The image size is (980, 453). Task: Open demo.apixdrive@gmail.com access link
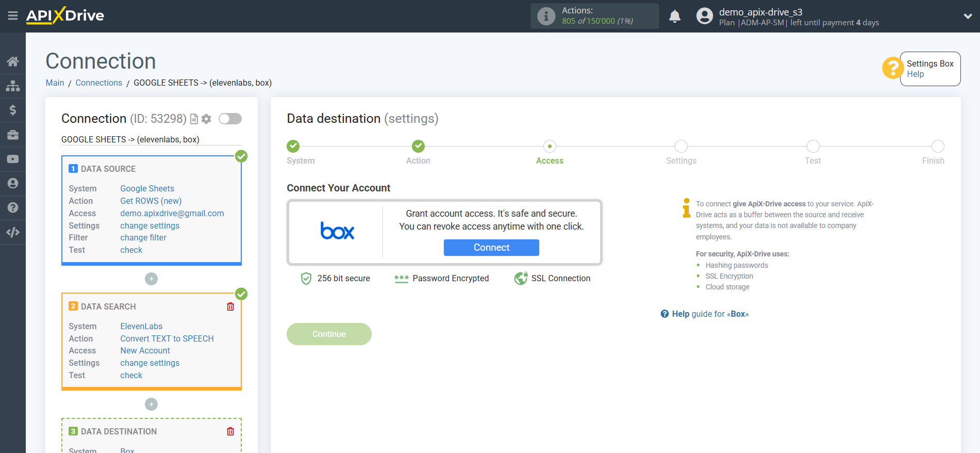[x=172, y=213]
